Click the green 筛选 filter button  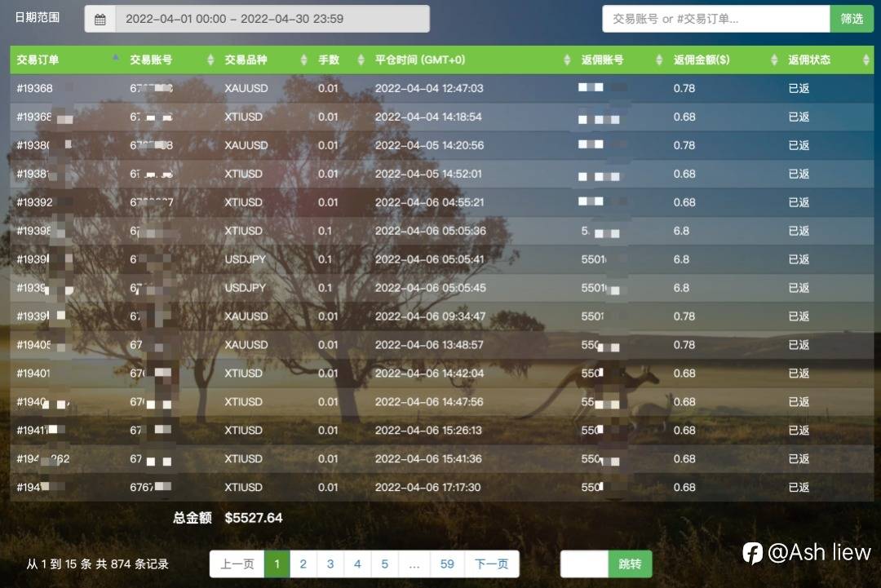(852, 19)
